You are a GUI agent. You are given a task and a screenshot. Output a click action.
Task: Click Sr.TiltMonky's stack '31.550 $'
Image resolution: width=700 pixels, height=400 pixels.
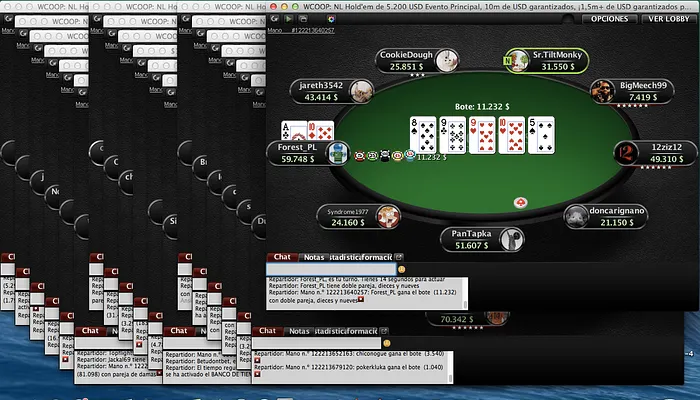[558, 67]
